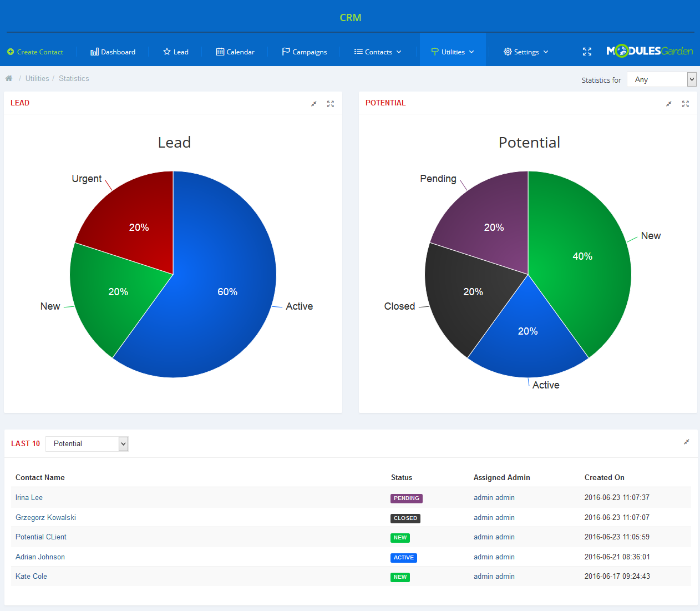Collapse the Potential panel
Screen dimensions: 700x611
click(x=669, y=104)
